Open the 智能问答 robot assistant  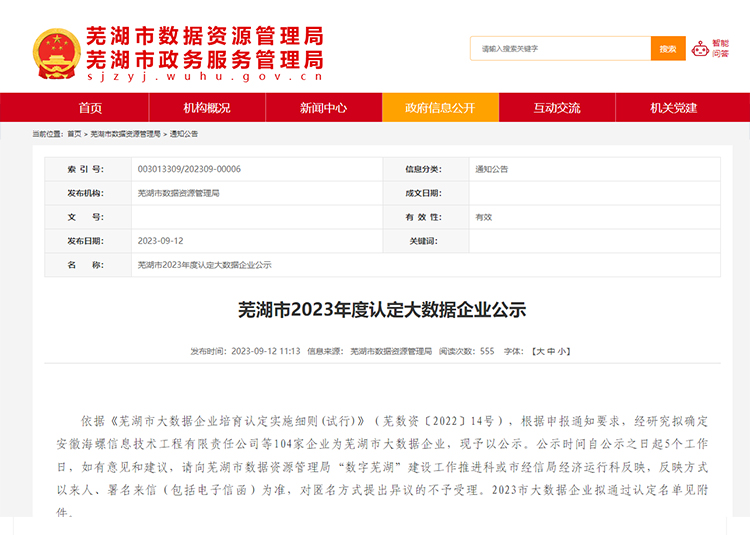point(710,49)
